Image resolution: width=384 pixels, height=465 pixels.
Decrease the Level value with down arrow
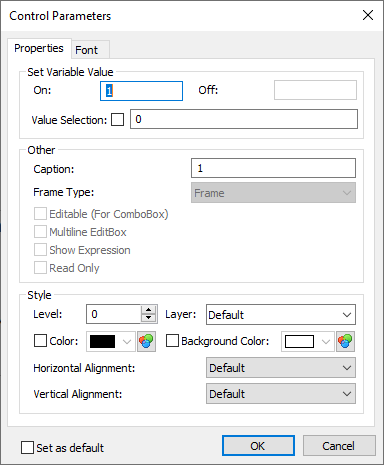coord(149,318)
